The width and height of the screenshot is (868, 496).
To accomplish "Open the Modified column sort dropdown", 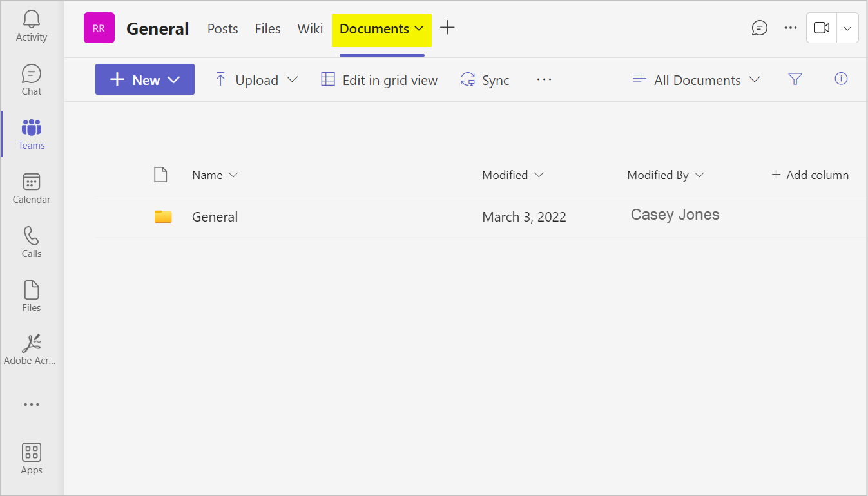I will (x=514, y=175).
